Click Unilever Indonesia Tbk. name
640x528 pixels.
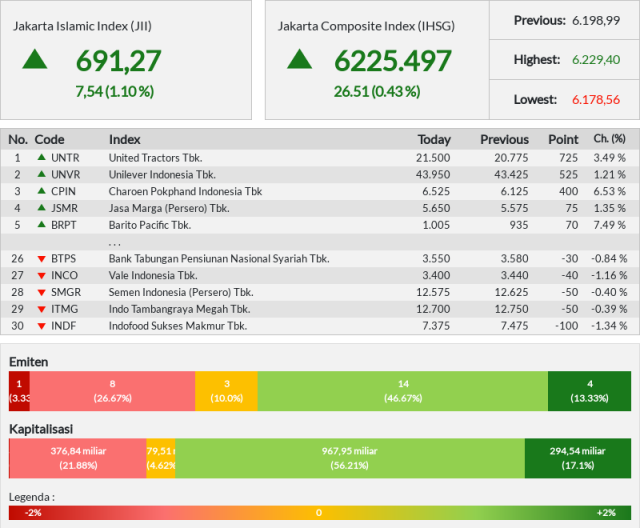tap(162, 174)
